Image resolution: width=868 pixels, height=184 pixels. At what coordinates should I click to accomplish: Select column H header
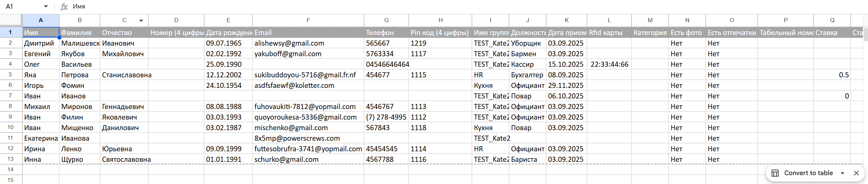point(440,20)
